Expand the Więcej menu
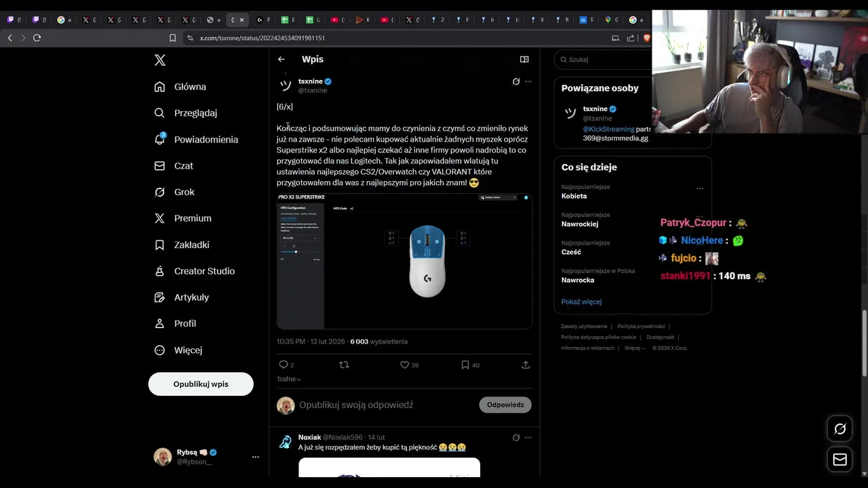Screen dimensions: 868x488 coord(178,350)
